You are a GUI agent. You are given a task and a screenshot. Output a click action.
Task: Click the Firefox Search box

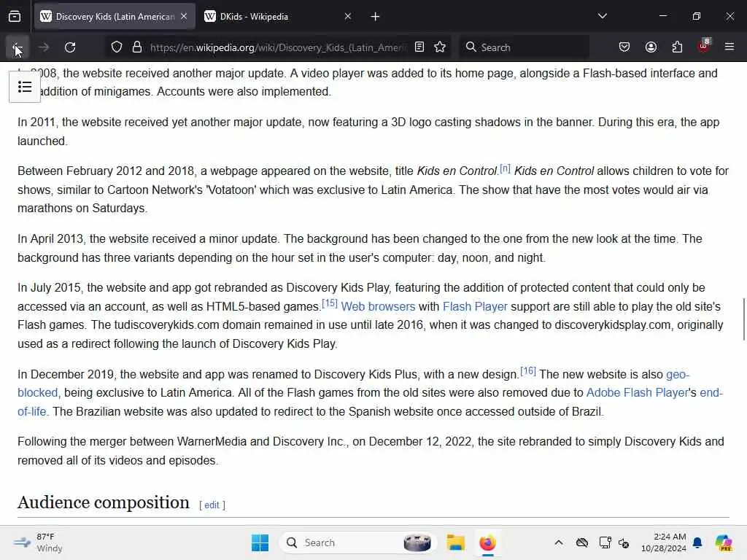pos(524,47)
